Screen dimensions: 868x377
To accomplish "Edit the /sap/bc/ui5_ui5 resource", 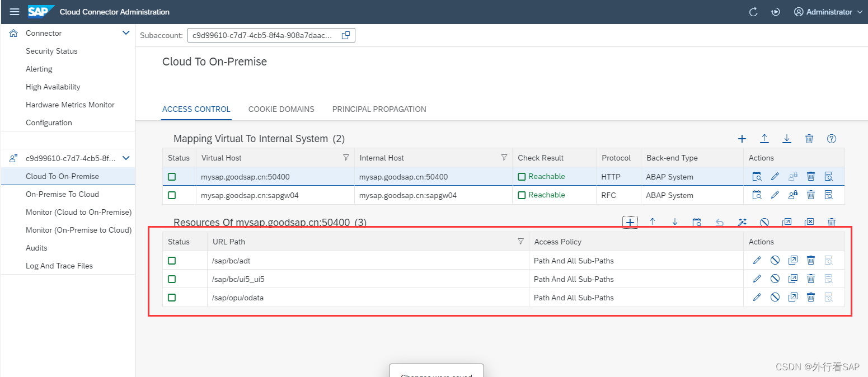I will [x=757, y=279].
